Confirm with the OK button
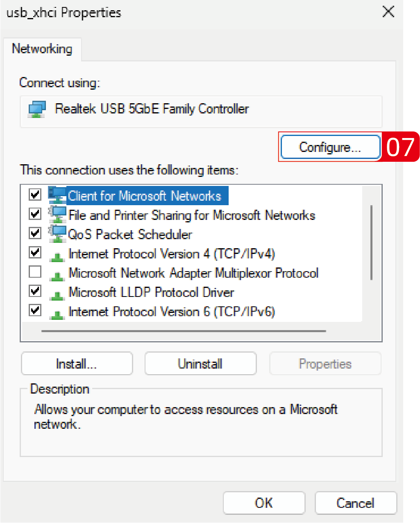 click(x=264, y=503)
